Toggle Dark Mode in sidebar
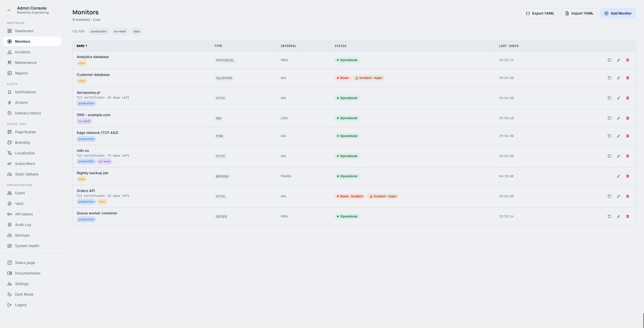Image resolution: width=644 pixels, height=328 pixels. (32, 294)
